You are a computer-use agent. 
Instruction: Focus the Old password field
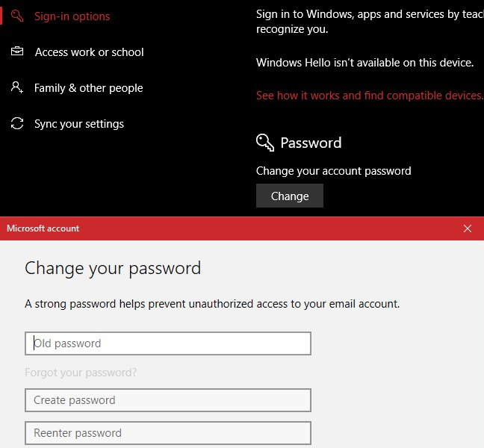coord(168,343)
